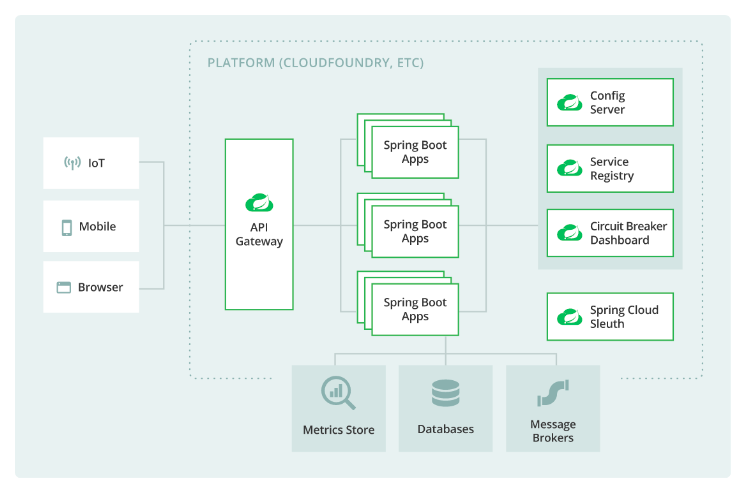Click the Config Server label
Image resolution: width=747 pixels, height=495 pixels.
point(607,102)
